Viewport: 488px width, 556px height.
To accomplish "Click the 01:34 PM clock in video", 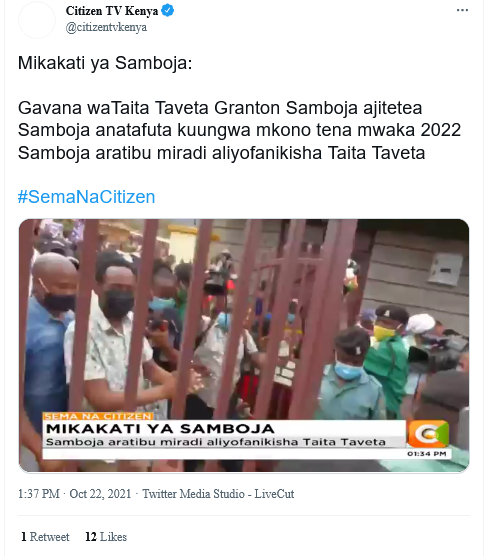I will coord(427,454).
